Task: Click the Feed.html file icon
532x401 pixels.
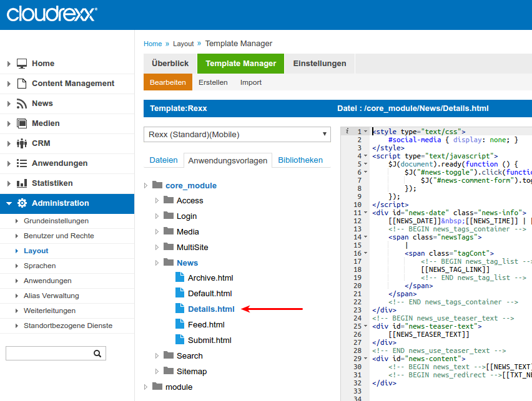Action: click(x=180, y=324)
